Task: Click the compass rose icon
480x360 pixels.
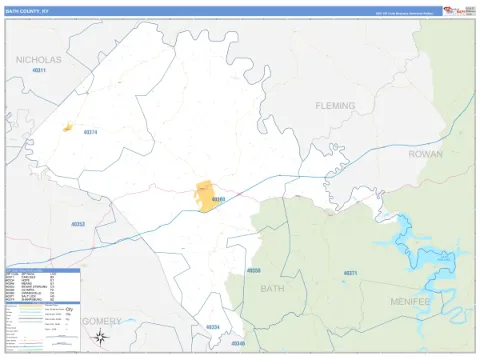Action: (x=100, y=336)
